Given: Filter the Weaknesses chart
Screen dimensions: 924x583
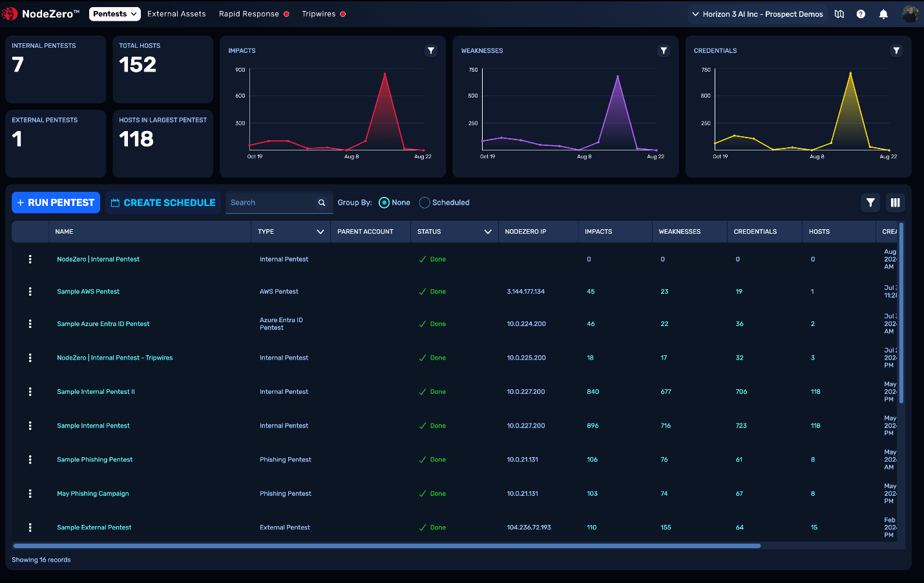Looking at the screenshot, I should point(664,50).
